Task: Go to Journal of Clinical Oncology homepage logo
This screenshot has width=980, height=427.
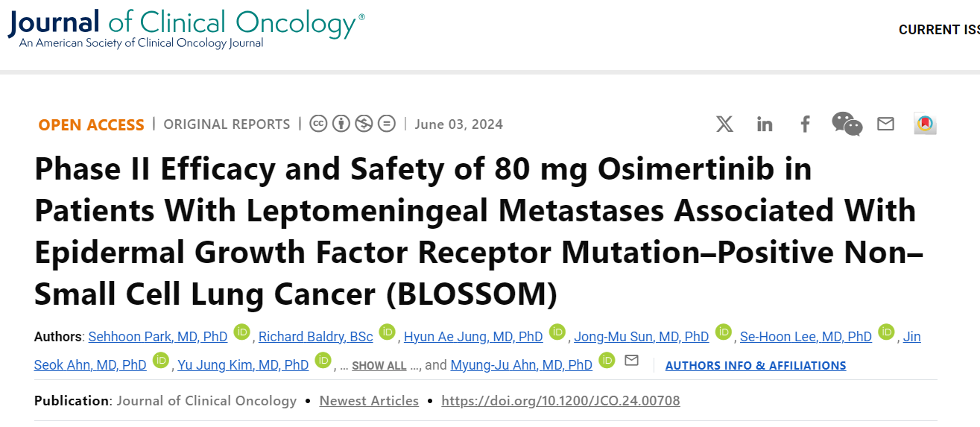Action: pyautogui.click(x=186, y=28)
